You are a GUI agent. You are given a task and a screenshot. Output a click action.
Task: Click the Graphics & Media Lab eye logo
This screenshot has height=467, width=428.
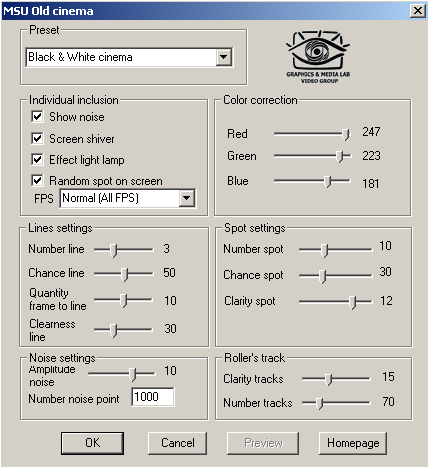pyautogui.click(x=318, y=57)
